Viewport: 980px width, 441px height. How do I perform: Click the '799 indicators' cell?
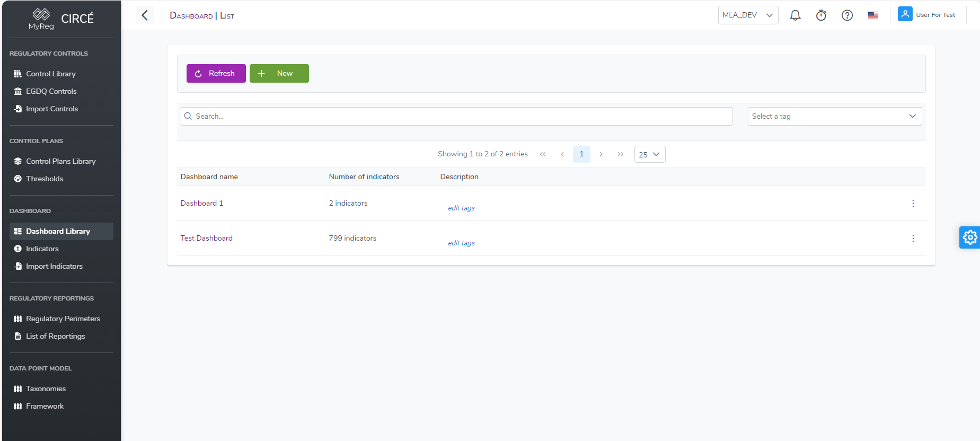tap(352, 238)
